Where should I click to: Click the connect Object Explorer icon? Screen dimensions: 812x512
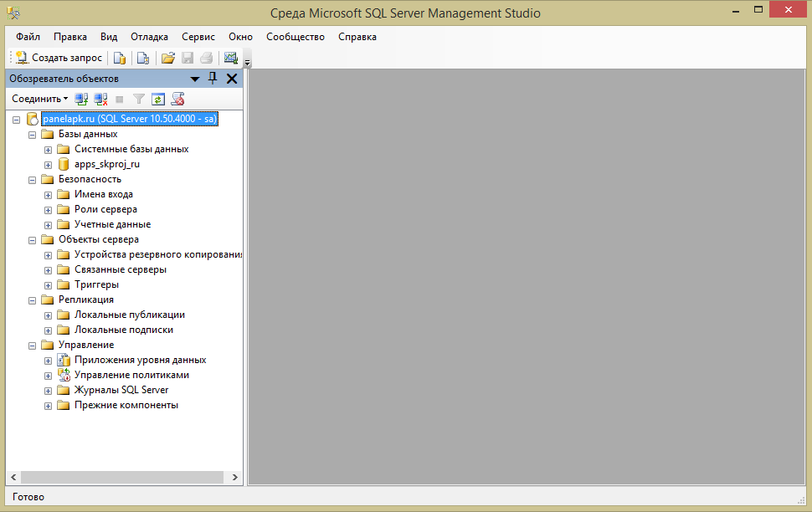coord(81,99)
